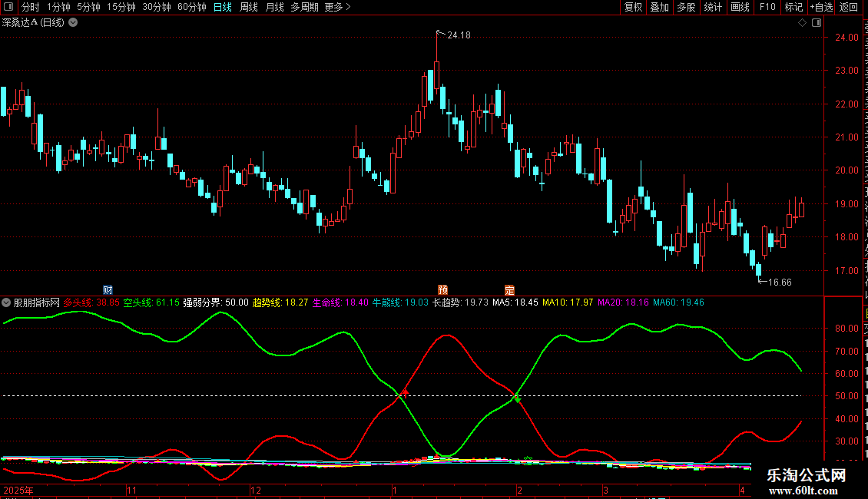This screenshot has width=868, height=499.
Task: Click the MA60: 19.46 value
Action: pyautogui.click(x=679, y=302)
